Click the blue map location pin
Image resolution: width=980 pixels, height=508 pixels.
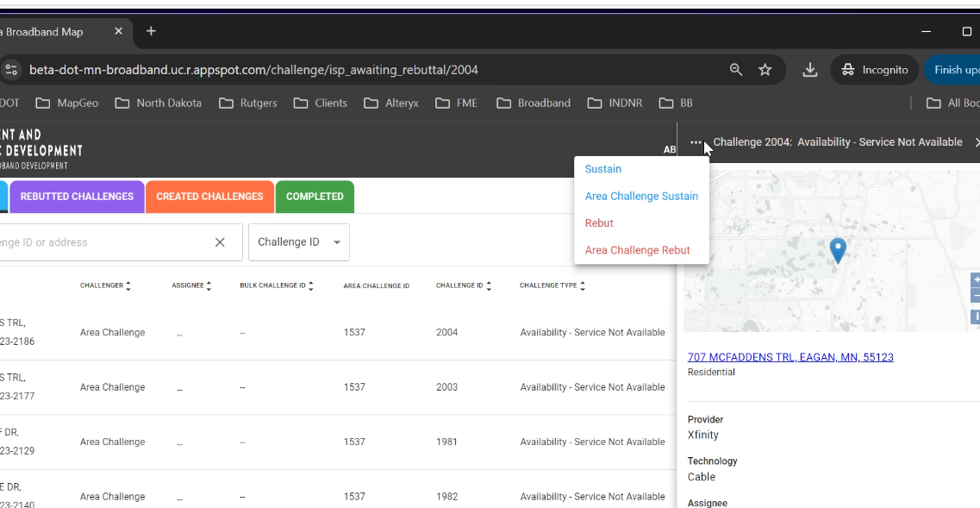tap(837, 250)
